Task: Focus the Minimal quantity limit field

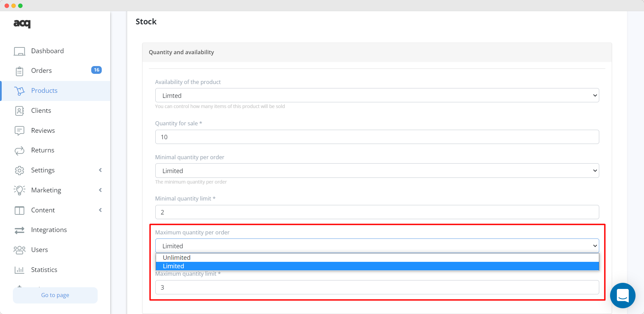Action: click(377, 212)
